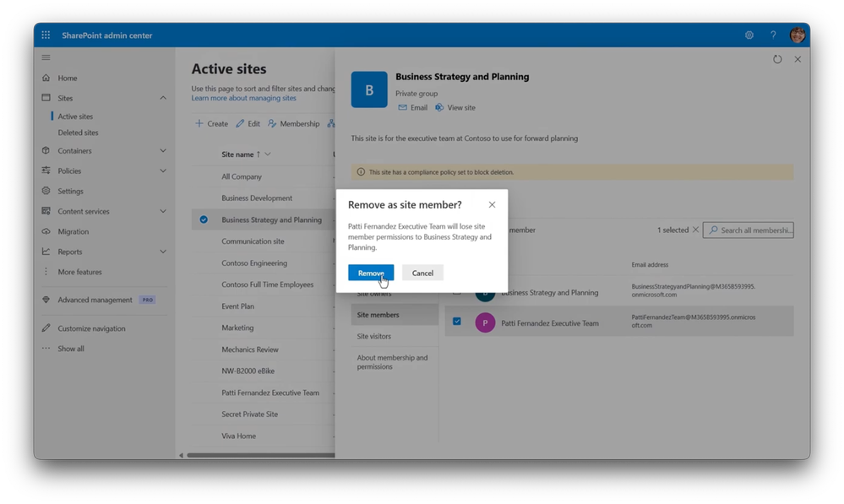Deselect Business Strategy and Planning site row

pos(204,219)
